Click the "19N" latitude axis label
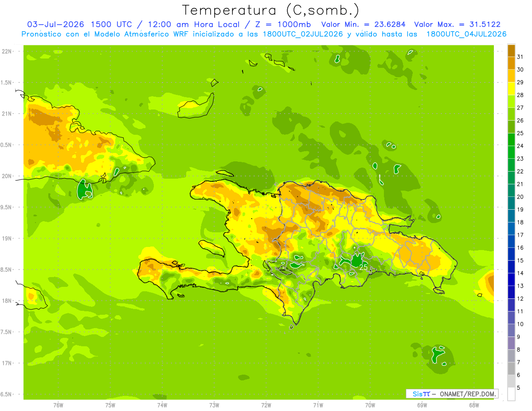The height and width of the screenshot is (411, 532). point(8,239)
